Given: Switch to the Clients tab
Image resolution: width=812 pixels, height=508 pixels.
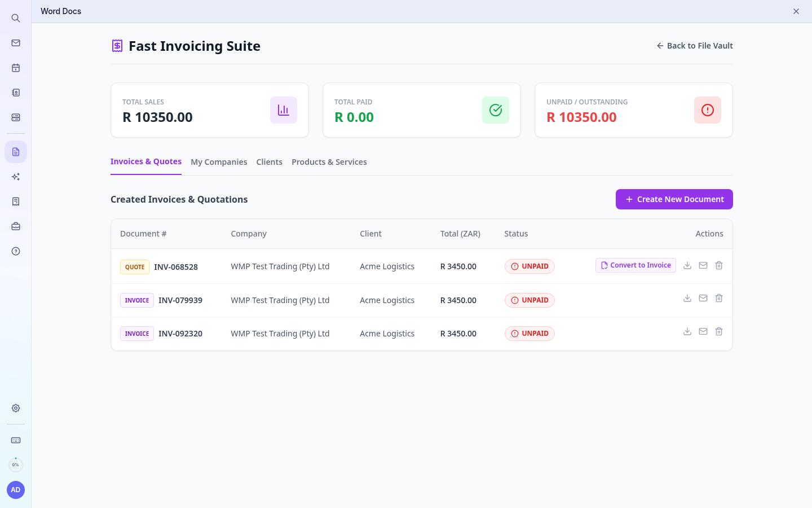Looking at the screenshot, I should click(x=269, y=162).
